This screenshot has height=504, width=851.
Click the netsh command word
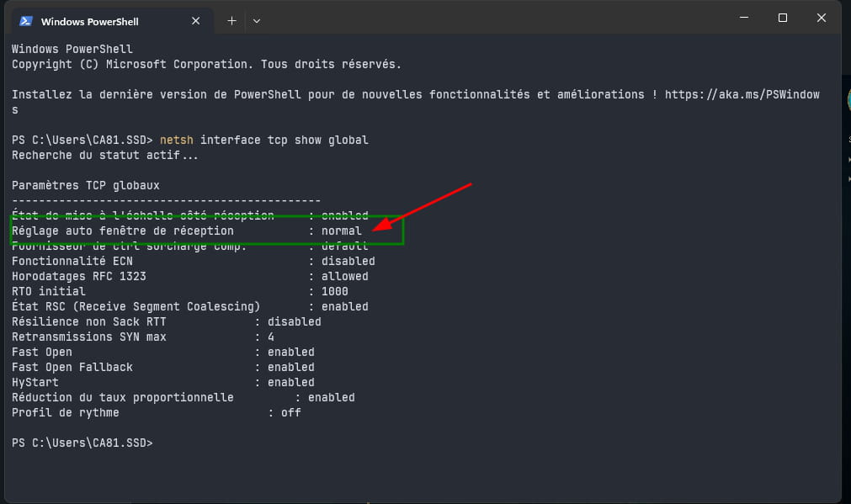click(x=177, y=140)
